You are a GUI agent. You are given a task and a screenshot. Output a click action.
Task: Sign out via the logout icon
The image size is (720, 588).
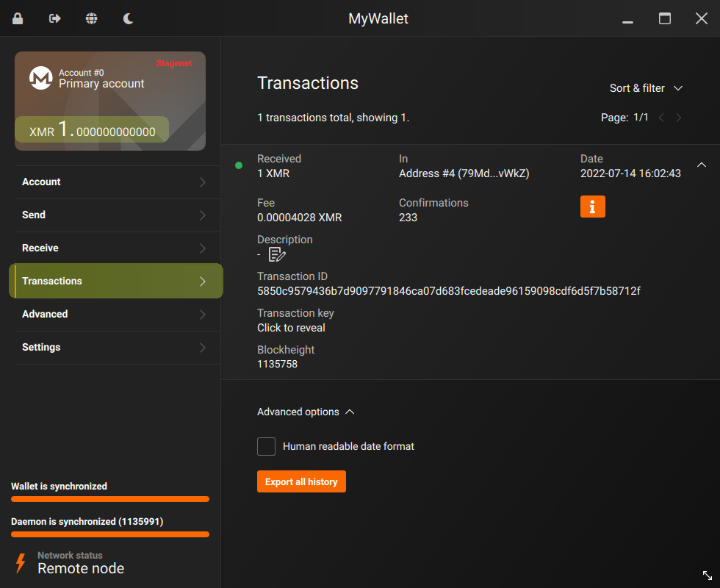[54, 18]
